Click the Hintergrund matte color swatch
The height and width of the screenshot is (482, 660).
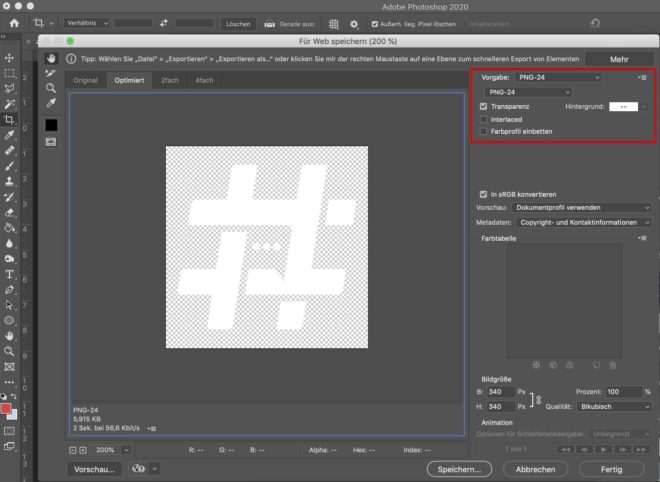623,107
